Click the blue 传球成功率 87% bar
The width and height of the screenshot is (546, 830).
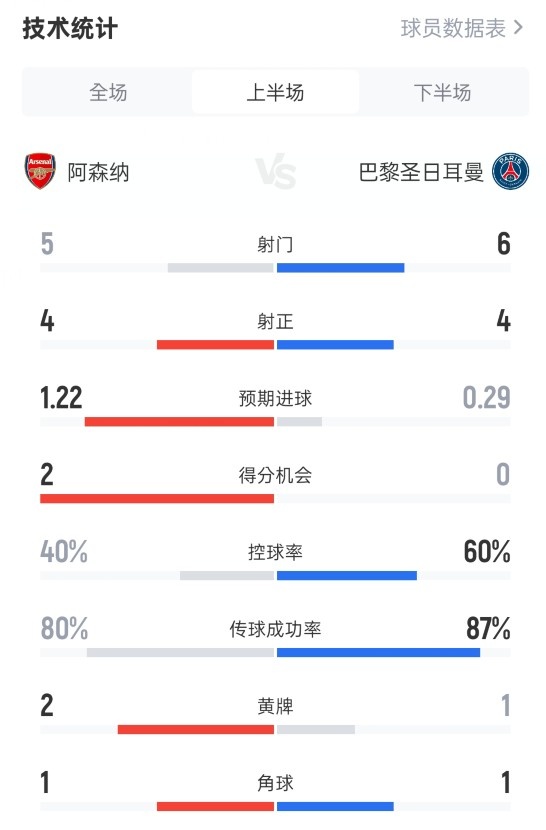coord(379,653)
